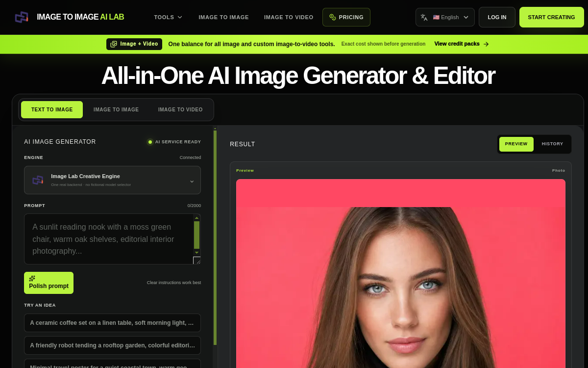Click the 'RESULT' panel heading
This screenshot has width=588, height=368.
(243, 144)
